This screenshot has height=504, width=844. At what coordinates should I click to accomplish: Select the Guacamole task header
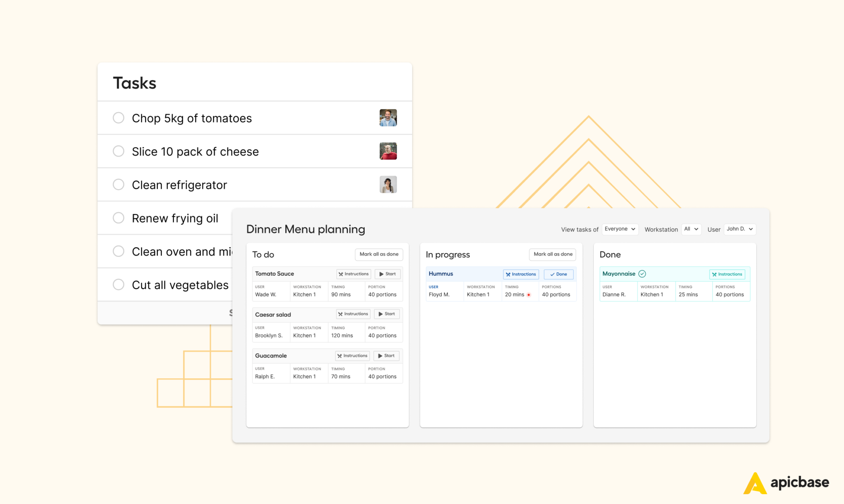click(x=271, y=356)
